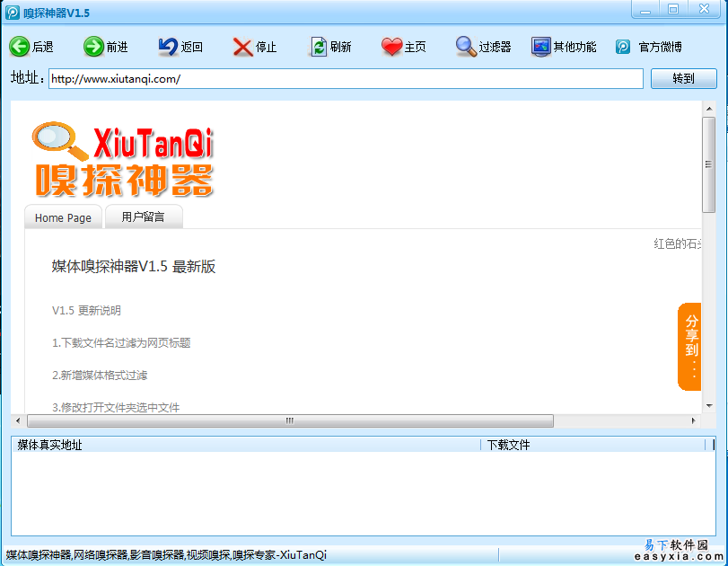
Task: Click the Refresh (刷新) page icon
Action: (x=319, y=47)
